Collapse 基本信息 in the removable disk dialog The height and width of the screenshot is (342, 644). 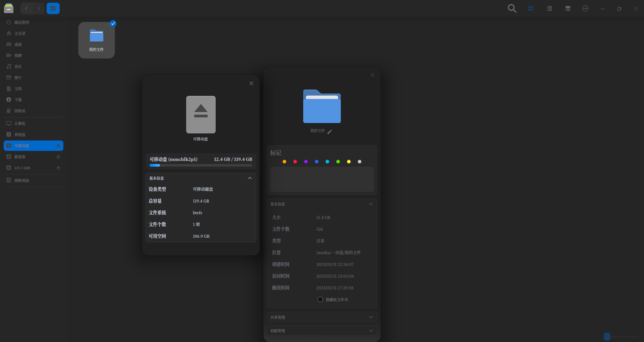(x=250, y=178)
